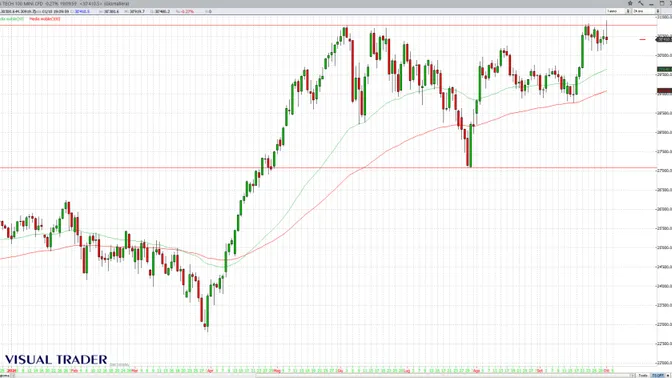Select the upper red horizontal resistance line

coord(328,25)
